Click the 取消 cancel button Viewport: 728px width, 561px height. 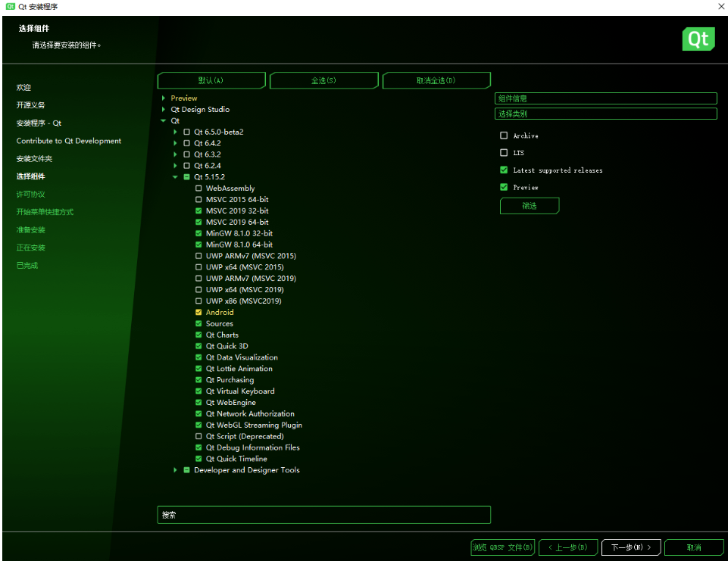[x=694, y=547]
